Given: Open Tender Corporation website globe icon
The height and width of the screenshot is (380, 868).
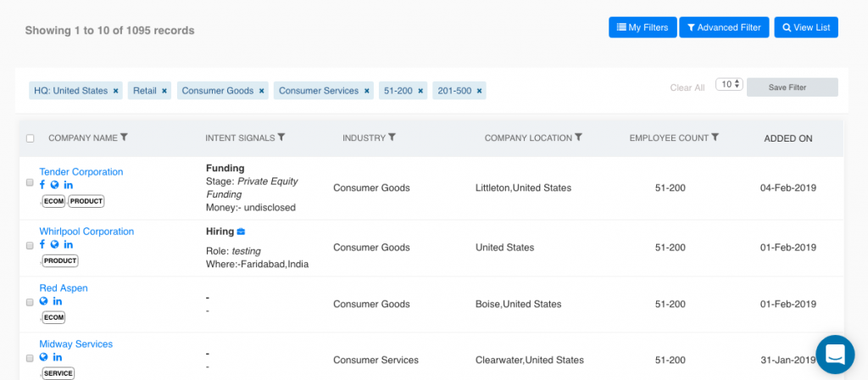Looking at the screenshot, I should coord(54,185).
